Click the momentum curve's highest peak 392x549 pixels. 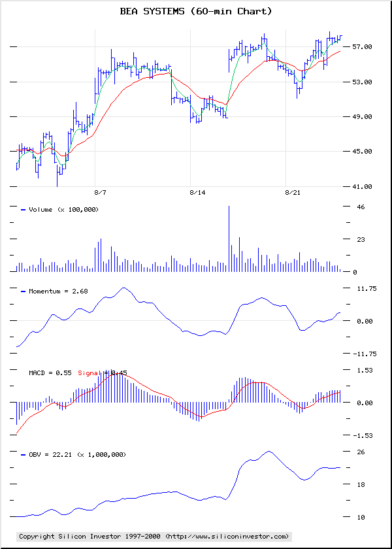pyautogui.click(x=123, y=288)
